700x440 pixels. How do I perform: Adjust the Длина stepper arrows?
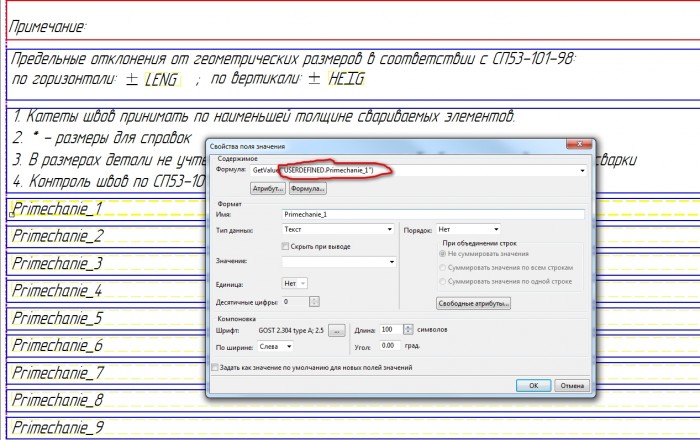click(x=408, y=330)
